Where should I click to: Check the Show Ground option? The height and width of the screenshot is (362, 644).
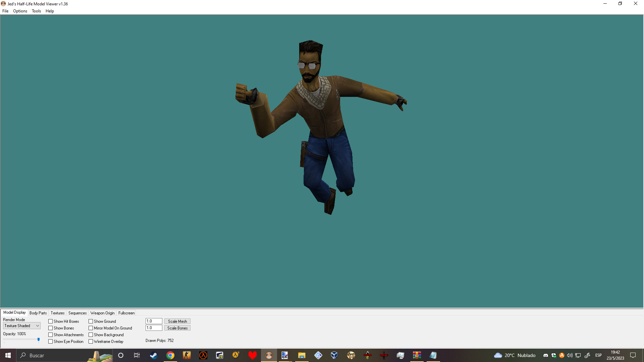[x=91, y=321]
